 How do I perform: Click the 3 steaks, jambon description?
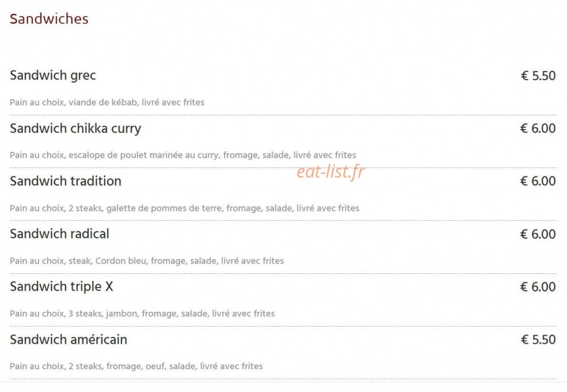point(142,313)
